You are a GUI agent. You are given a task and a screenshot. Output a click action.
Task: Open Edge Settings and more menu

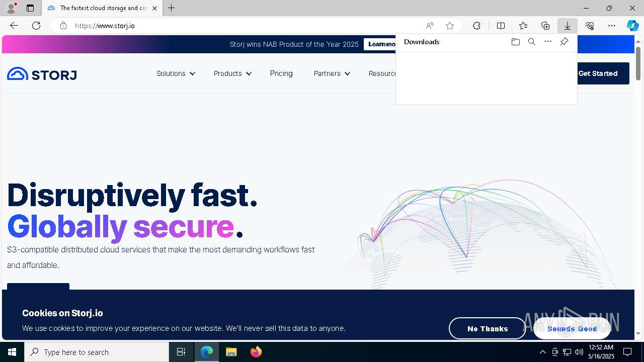coord(612,26)
